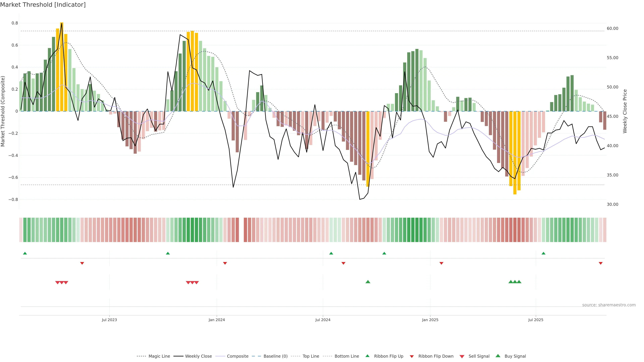Image resolution: width=644 pixels, height=362 pixels.
Task: Click the ribbon flip up marker after Jul 2025
Action: pyautogui.click(x=543, y=253)
